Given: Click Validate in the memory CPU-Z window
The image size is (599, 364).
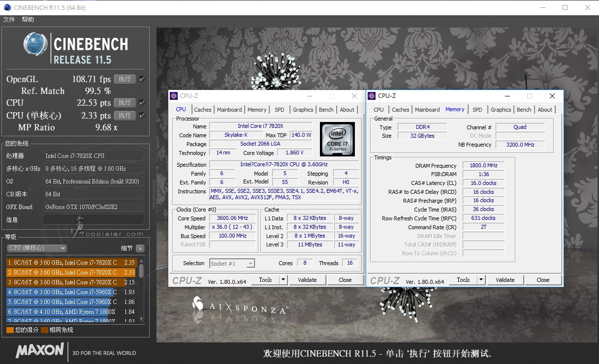Looking at the screenshot, I should (505, 280).
